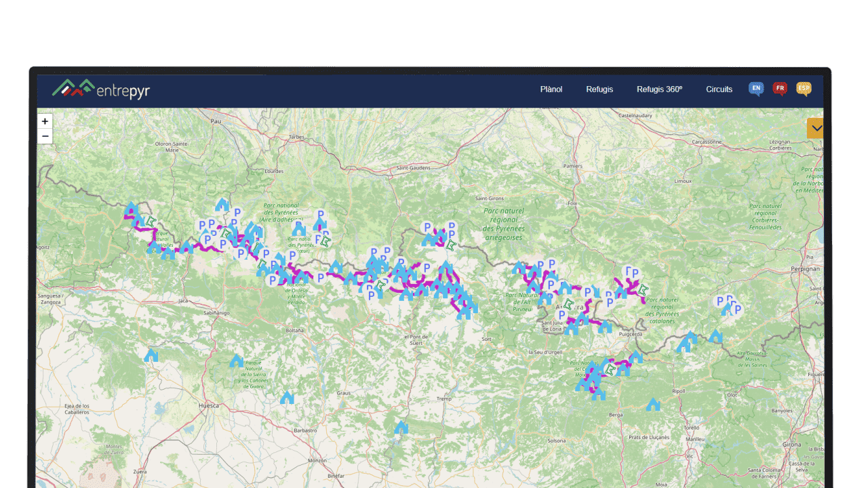The image size is (868, 488).
Task: Open the Refugis 360º menu item
Action: coord(659,89)
